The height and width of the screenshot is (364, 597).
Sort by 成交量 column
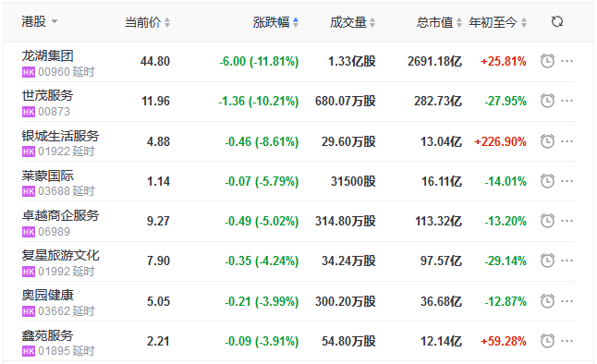point(353,22)
